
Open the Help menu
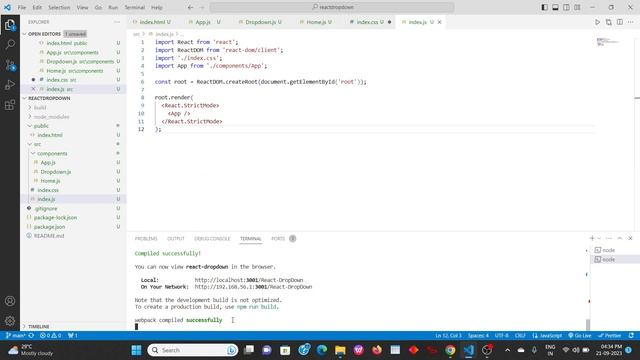pyautogui.click(x=157, y=7)
